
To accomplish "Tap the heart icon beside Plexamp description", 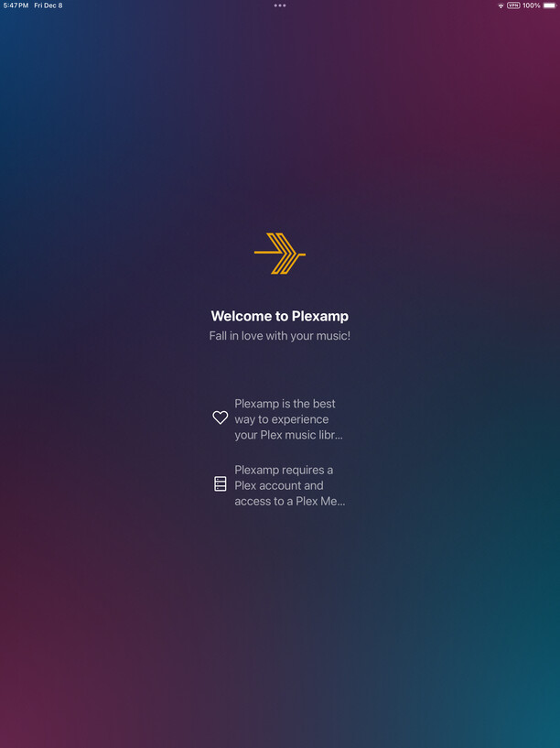I will [x=221, y=417].
